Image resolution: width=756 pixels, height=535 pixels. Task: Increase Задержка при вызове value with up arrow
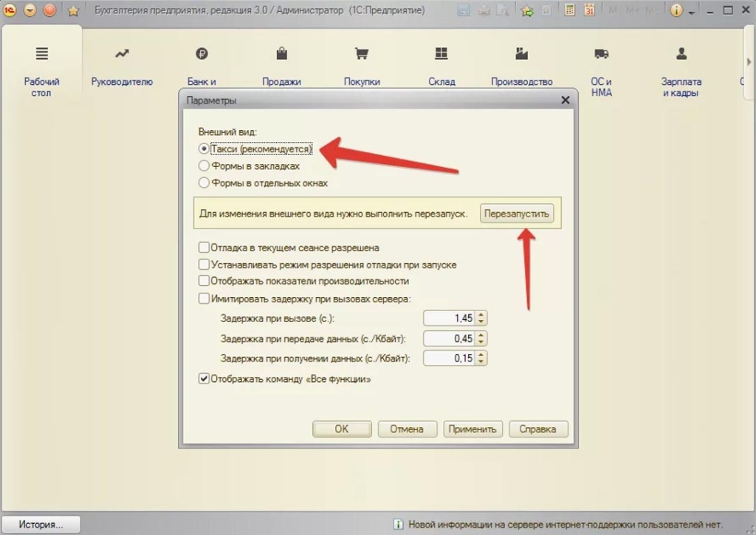pos(481,315)
